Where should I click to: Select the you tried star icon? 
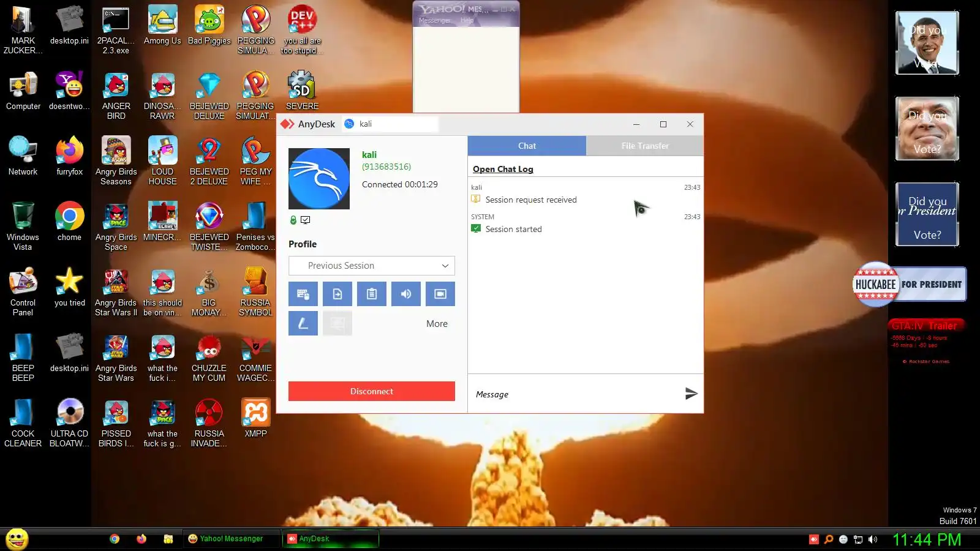(x=70, y=287)
